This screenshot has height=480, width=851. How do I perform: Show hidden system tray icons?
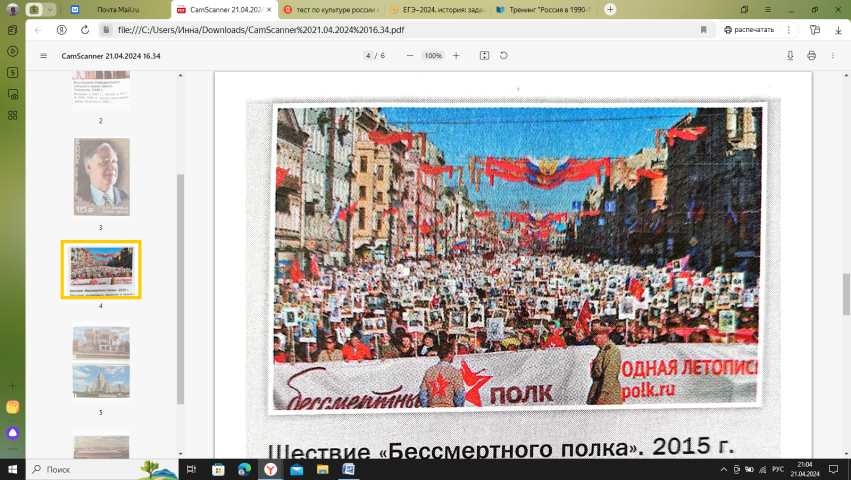[x=723, y=469]
